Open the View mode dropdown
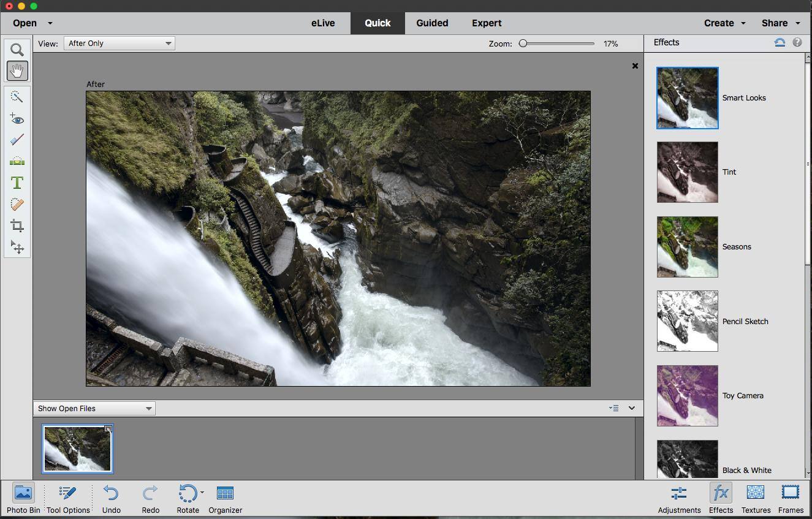Image resolution: width=812 pixels, height=519 pixels. click(119, 44)
